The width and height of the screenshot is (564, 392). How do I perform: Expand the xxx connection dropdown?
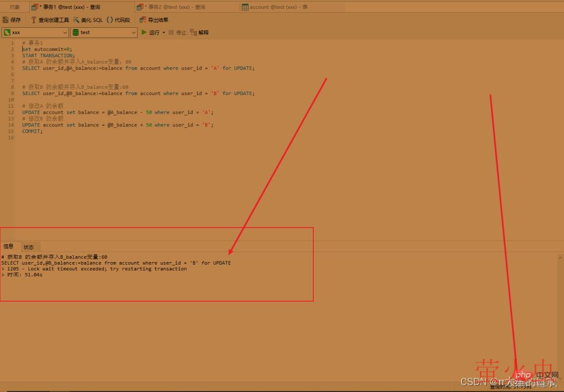pyautogui.click(x=65, y=32)
